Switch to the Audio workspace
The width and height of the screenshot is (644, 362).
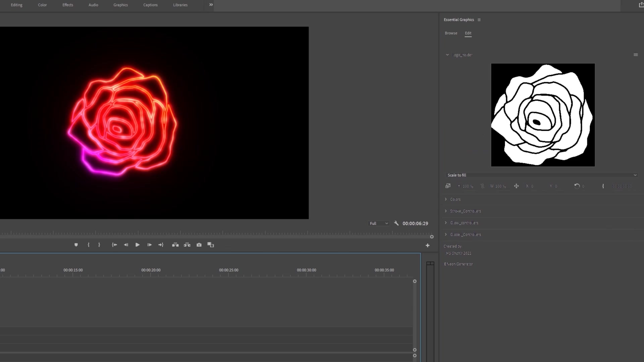click(93, 5)
